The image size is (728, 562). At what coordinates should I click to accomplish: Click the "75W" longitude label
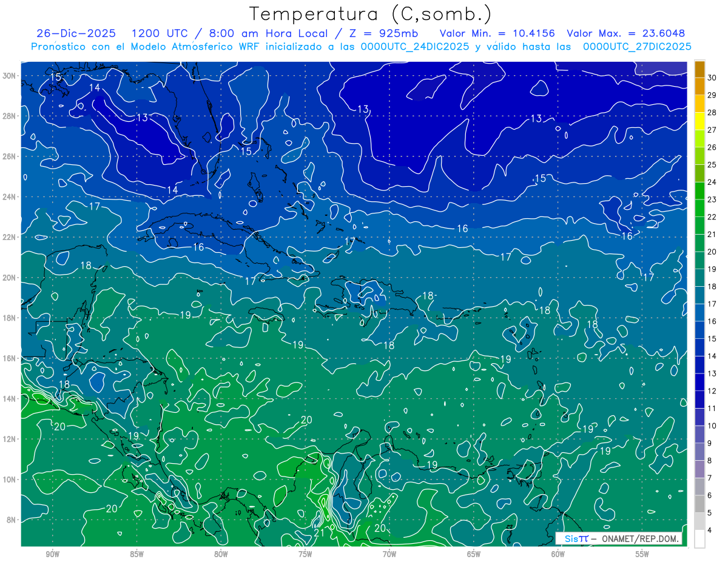(305, 554)
